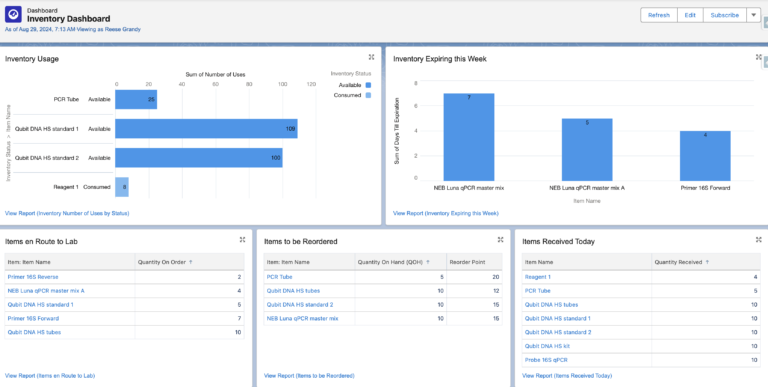Click the dashboard app icon in header
Image resolution: width=768 pixels, height=387 pixels.
tap(13, 15)
